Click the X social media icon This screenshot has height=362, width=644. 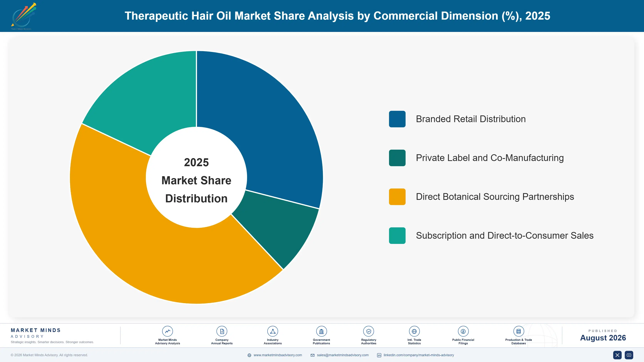617,355
